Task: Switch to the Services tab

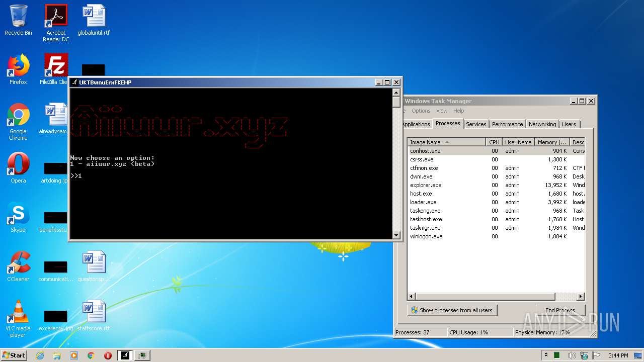Action: click(476, 124)
